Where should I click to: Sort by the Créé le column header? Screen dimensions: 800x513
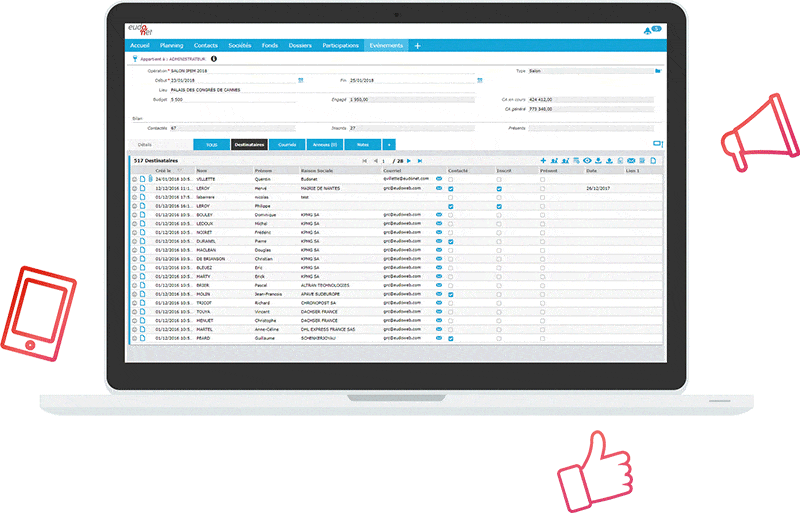pos(163,170)
